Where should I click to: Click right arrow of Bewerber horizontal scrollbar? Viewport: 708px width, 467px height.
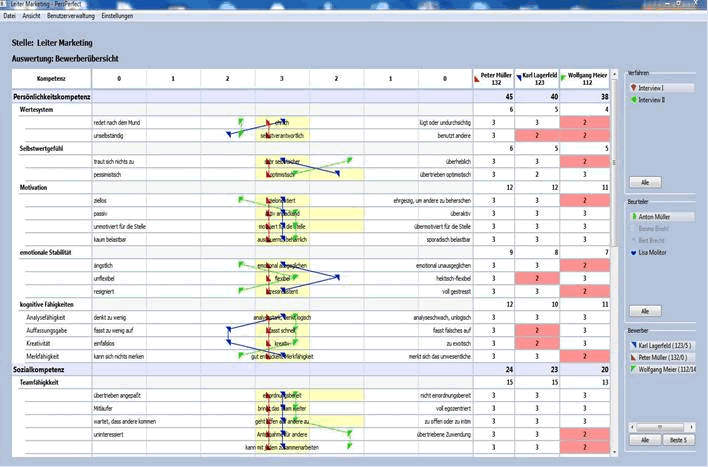pos(691,427)
